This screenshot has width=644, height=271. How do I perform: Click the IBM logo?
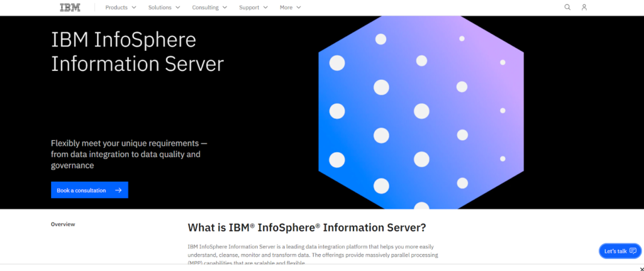70,8
